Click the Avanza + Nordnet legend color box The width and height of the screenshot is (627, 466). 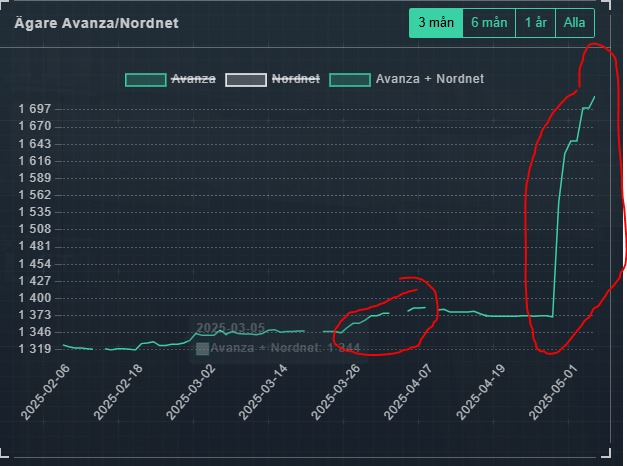click(349, 80)
